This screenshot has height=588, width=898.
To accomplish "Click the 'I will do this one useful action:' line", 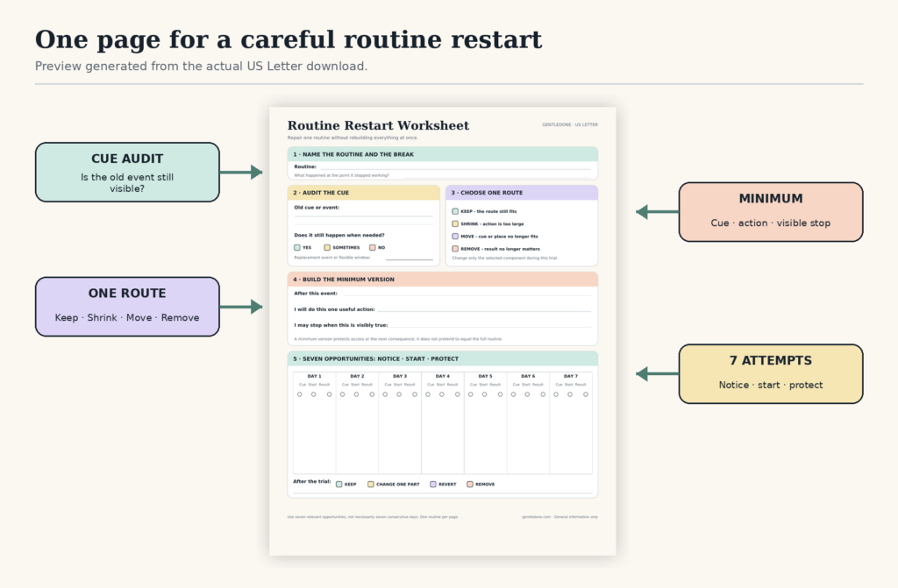I will pos(484,310).
